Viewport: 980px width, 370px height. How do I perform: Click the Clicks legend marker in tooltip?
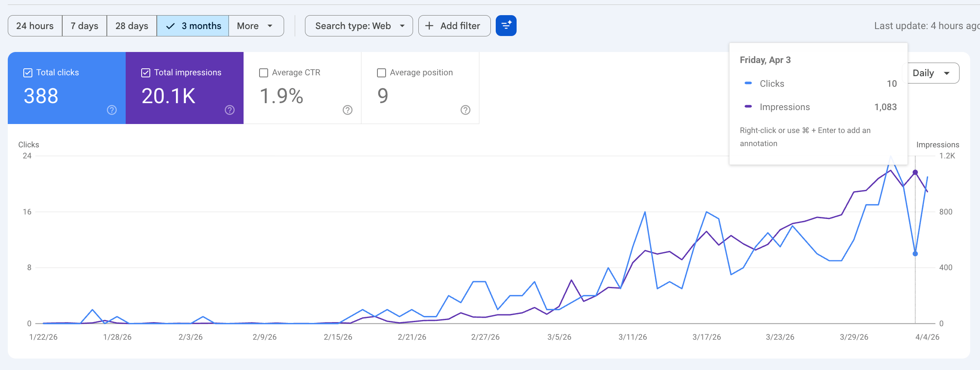[749, 83]
